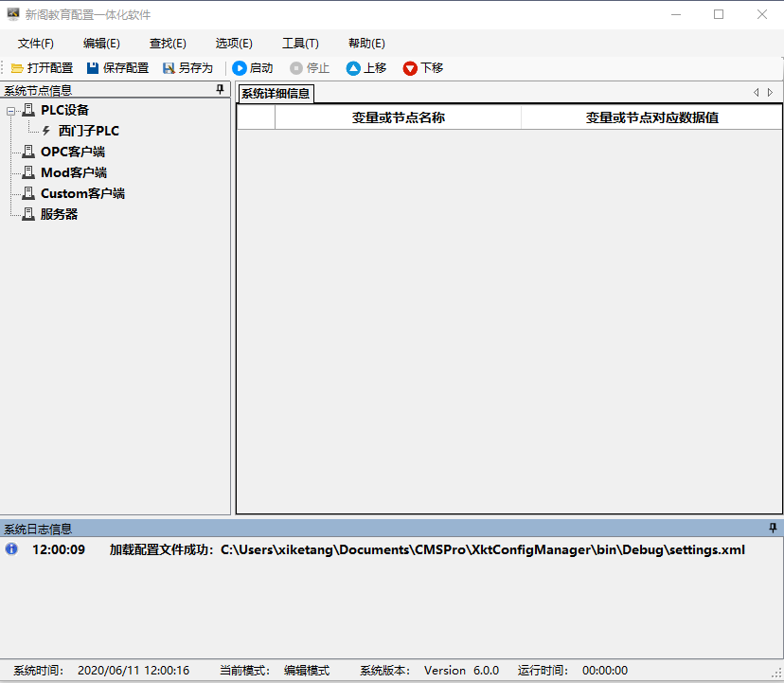Select the PLC设备 tree item
784x683 pixels.
click(64, 110)
